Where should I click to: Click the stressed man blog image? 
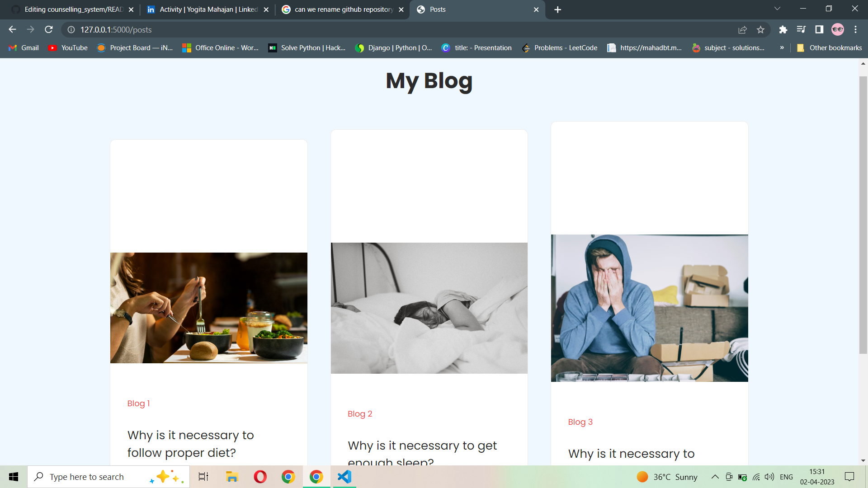(650, 308)
